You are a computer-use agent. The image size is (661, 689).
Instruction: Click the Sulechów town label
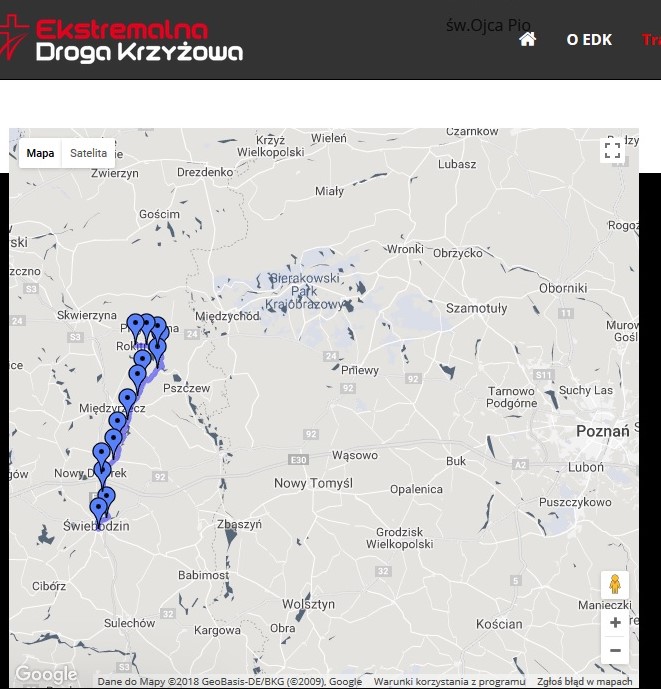coord(130,623)
